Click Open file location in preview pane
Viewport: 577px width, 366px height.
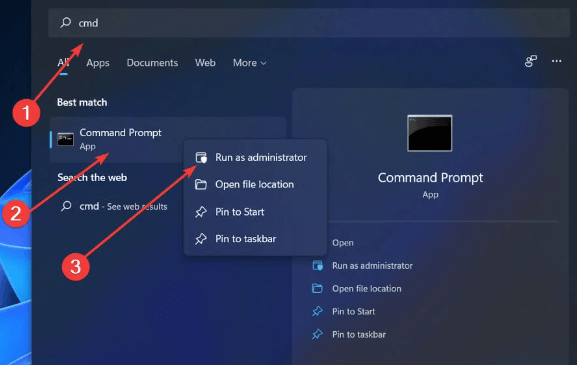[367, 289]
